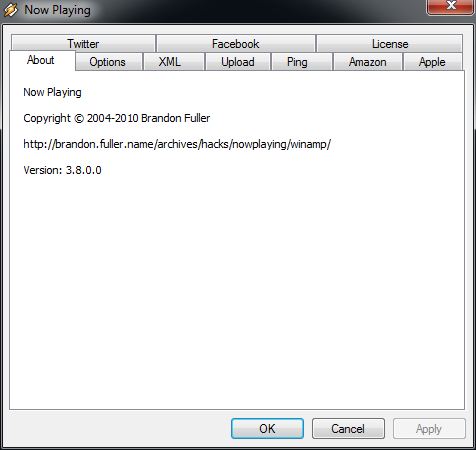Click the Now Playing heading in About page
476x450 pixels.
click(x=52, y=92)
